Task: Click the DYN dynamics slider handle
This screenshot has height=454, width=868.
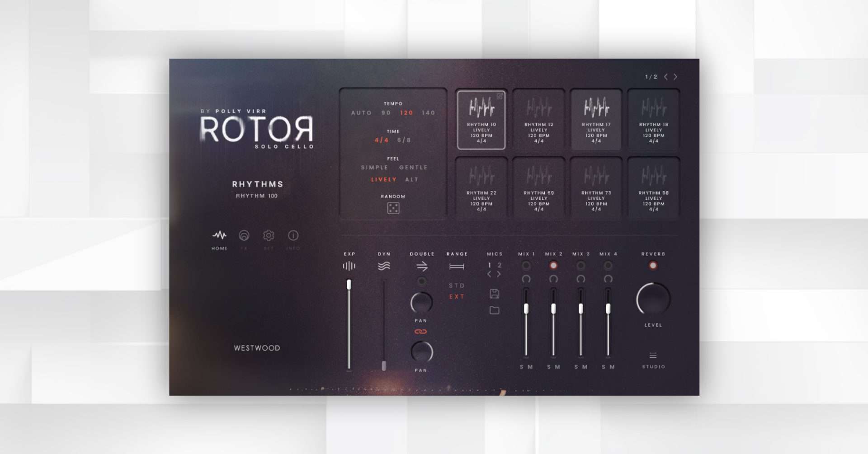Action: tap(384, 365)
